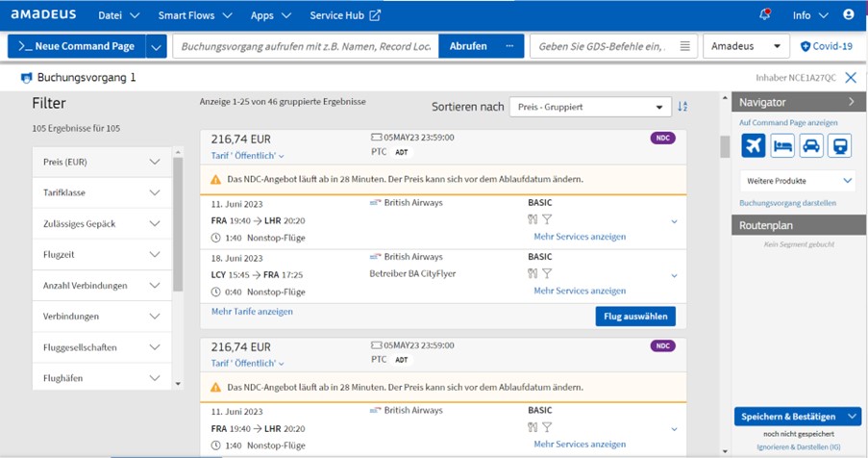Click the first Flug auswählen button
868x458 pixels.
[635, 317]
